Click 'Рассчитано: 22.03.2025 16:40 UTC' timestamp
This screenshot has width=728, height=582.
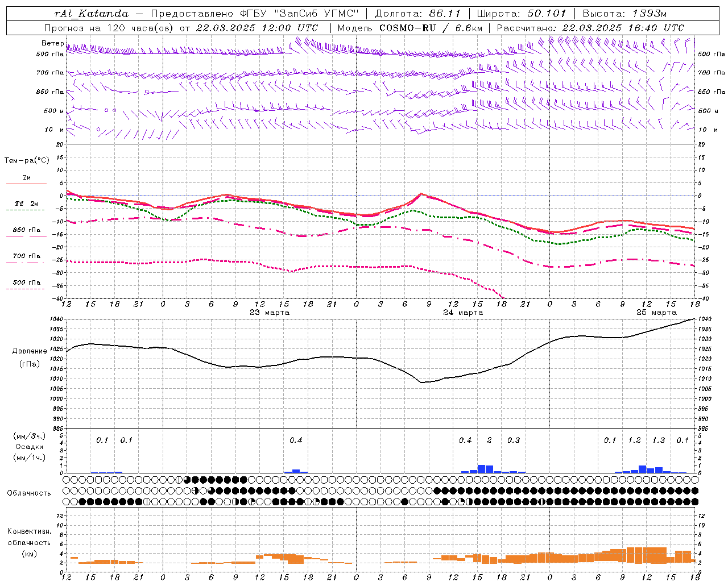point(590,28)
